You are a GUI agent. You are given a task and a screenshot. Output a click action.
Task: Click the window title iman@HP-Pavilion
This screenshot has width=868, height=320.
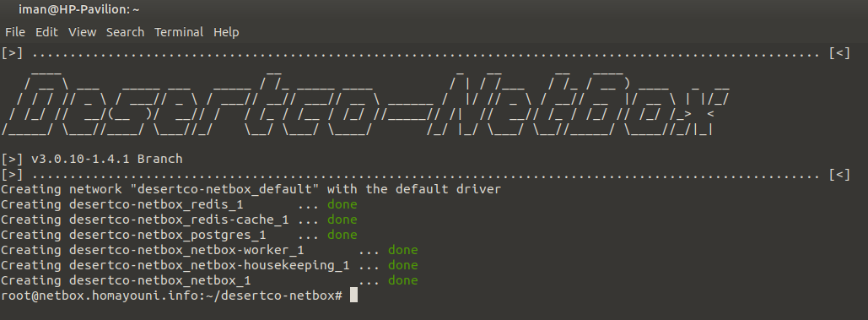click(79, 9)
